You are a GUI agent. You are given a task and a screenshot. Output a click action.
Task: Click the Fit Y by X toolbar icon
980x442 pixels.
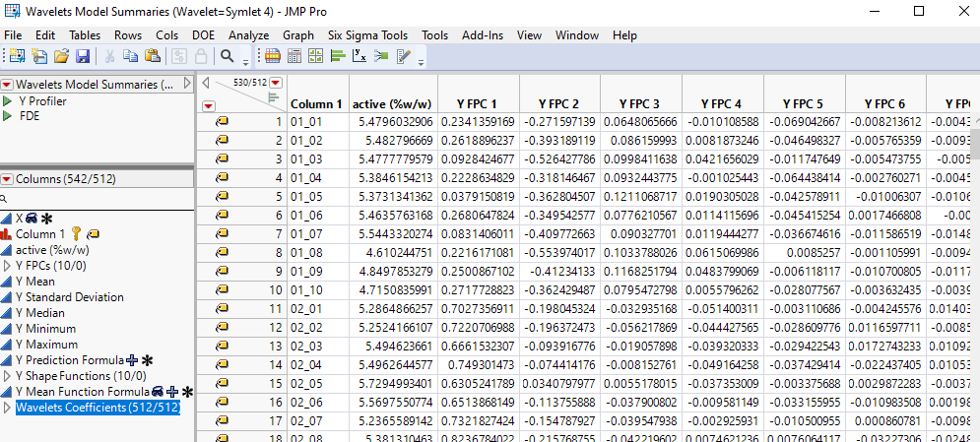click(359, 56)
